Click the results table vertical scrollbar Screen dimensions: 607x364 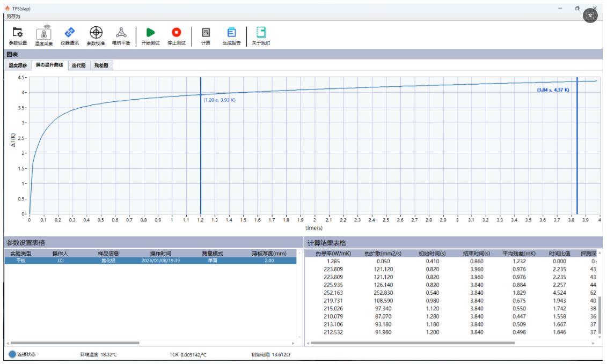click(599, 316)
